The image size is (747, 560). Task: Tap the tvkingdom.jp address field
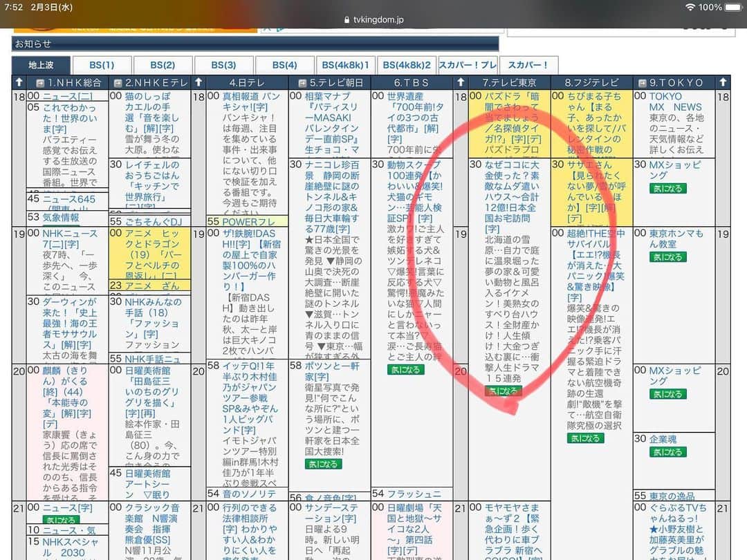pyautogui.click(x=373, y=20)
